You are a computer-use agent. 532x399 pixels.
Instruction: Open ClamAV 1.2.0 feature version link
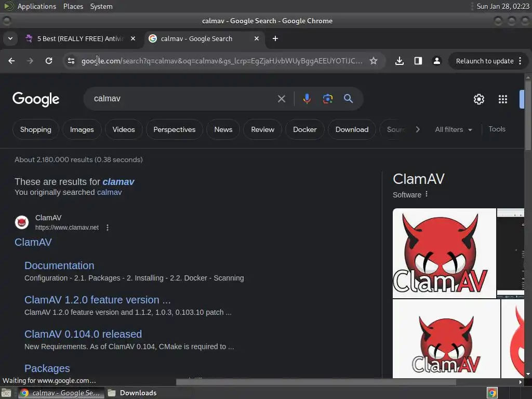97,300
